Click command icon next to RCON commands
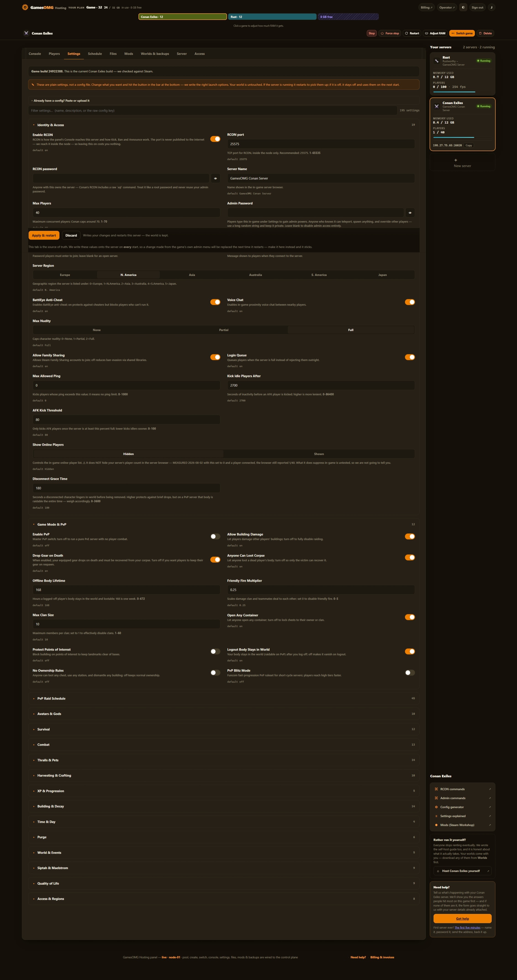The height and width of the screenshot is (980, 517). click(436, 789)
